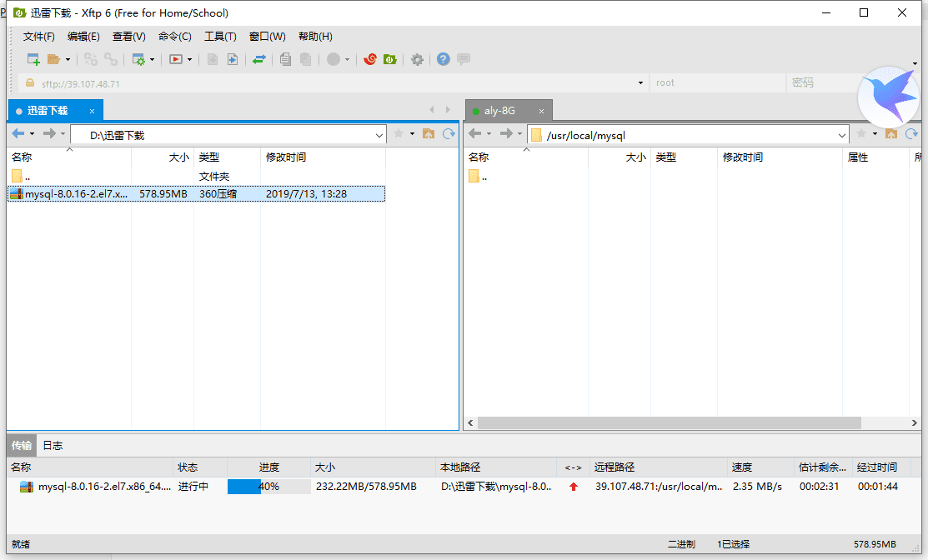Screen dimensions: 928x560
Task: Refresh the local 迅雷下载 pane
Action: (x=449, y=134)
